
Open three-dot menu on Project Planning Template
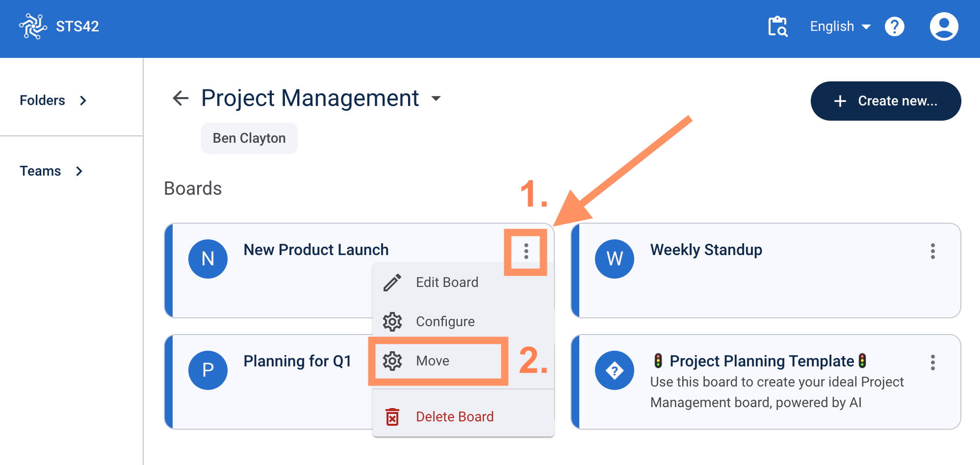point(933,362)
